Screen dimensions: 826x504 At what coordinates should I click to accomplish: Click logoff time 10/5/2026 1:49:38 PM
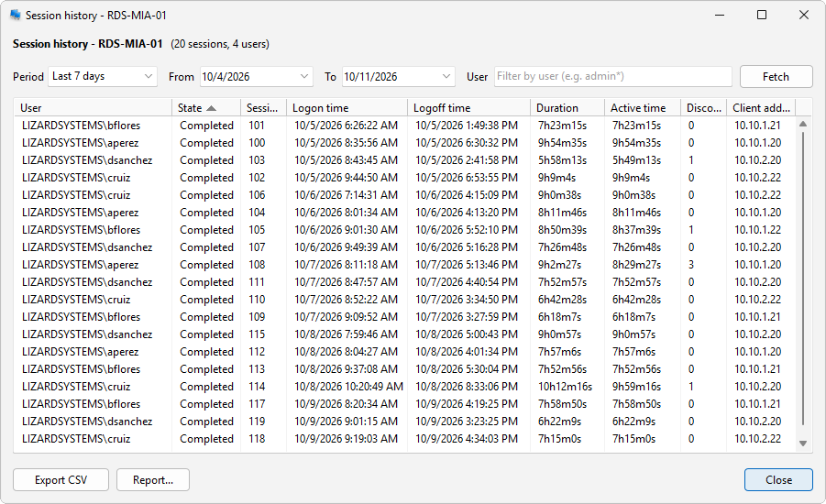[x=467, y=126]
